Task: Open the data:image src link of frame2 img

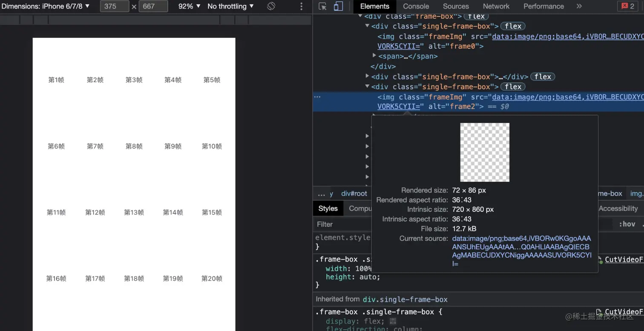Action: point(568,97)
